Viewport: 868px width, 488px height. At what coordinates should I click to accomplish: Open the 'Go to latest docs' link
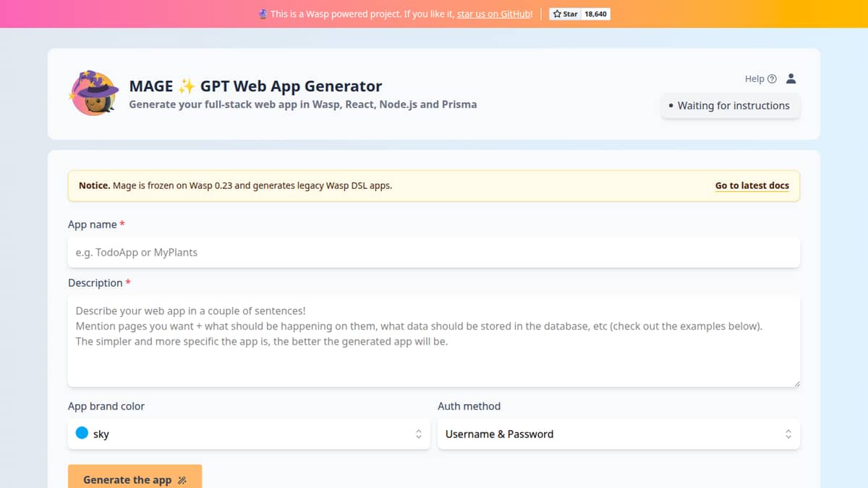(x=752, y=185)
